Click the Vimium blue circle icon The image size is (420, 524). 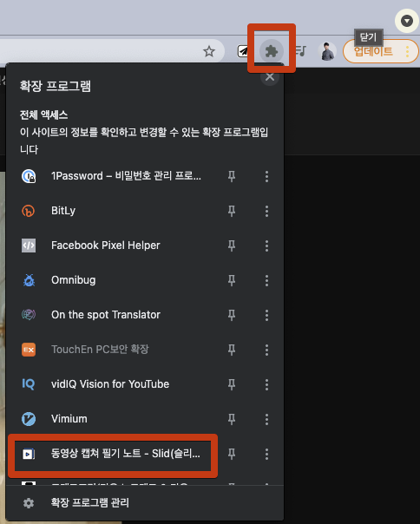point(29,419)
